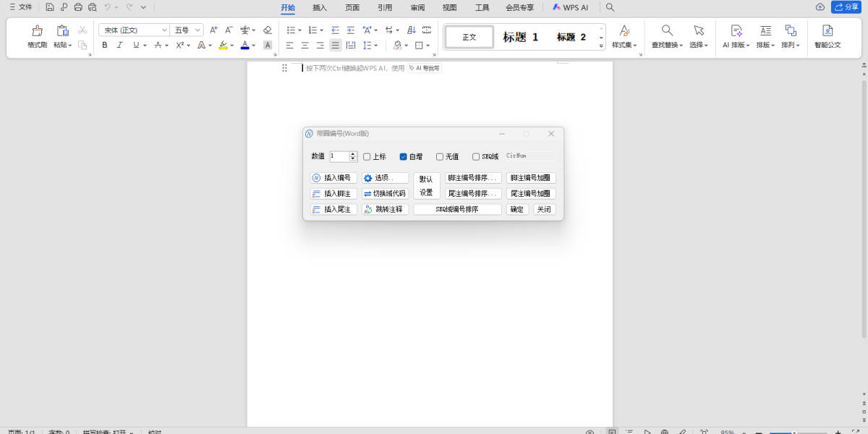Image resolution: width=868 pixels, height=434 pixels.
Task: Click the Format Painter (格式刷) icon
Action: 37,31
